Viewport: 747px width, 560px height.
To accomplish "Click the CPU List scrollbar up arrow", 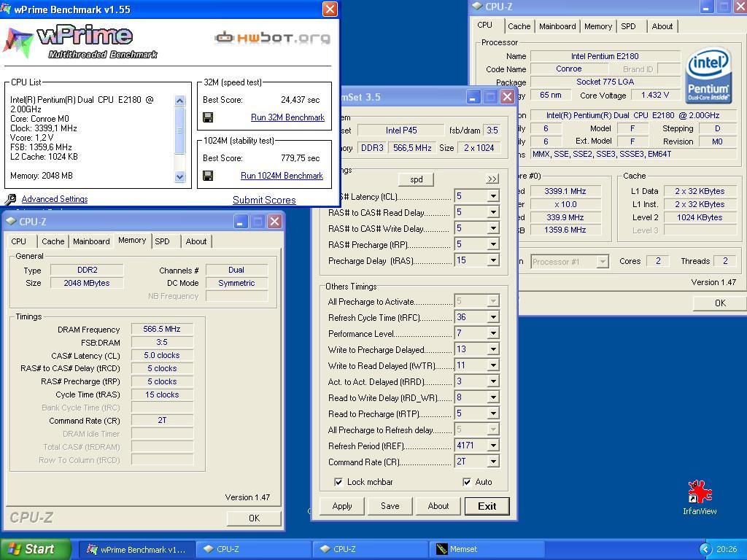I will [x=179, y=101].
